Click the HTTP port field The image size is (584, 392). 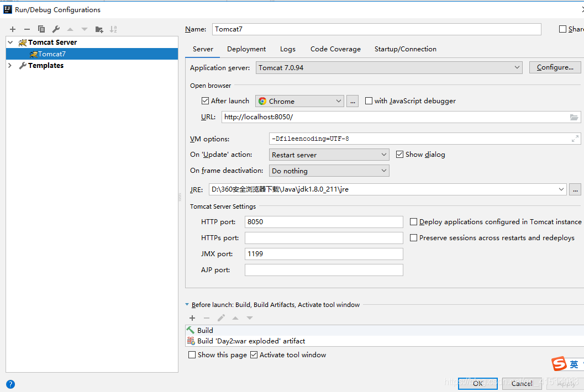click(324, 222)
